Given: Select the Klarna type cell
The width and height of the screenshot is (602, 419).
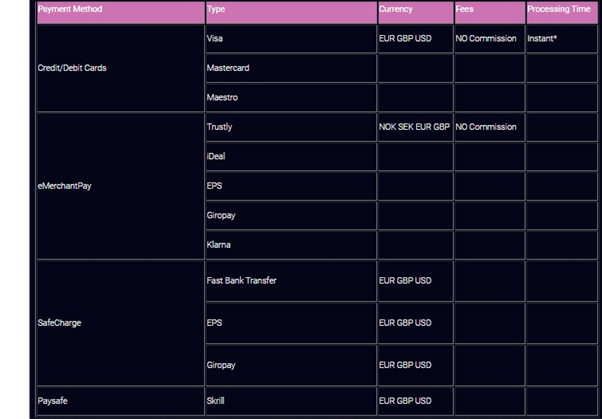Looking at the screenshot, I should click(x=291, y=245).
